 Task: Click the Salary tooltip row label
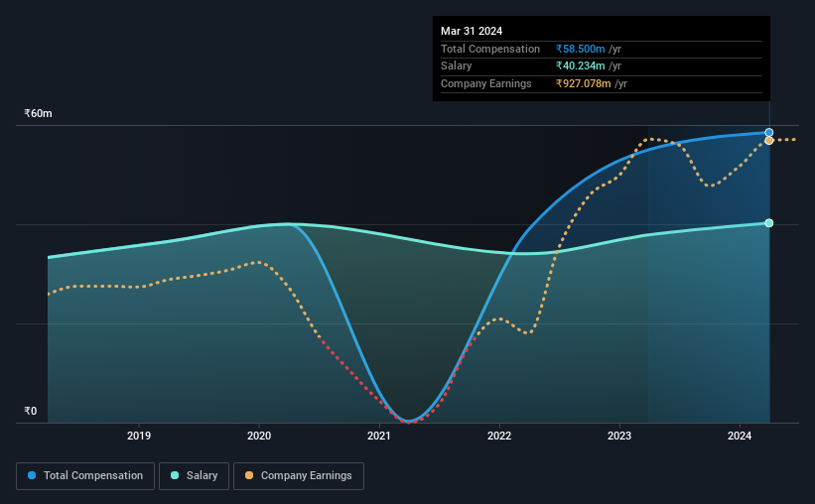(x=457, y=66)
